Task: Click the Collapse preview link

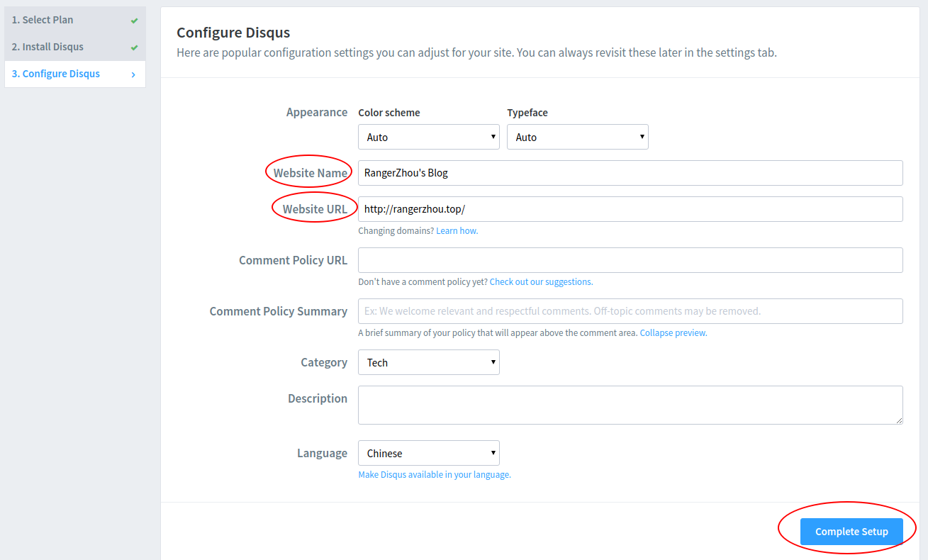Action: (673, 333)
